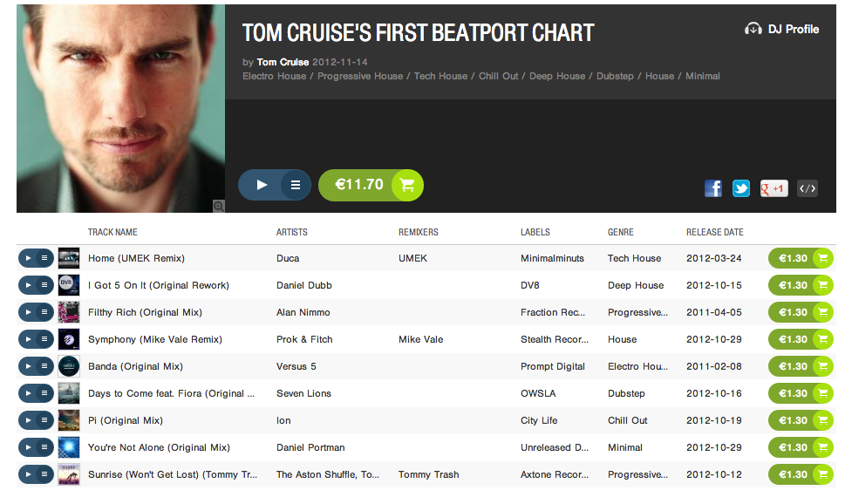Play the whole chart with main play button

click(x=261, y=185)
